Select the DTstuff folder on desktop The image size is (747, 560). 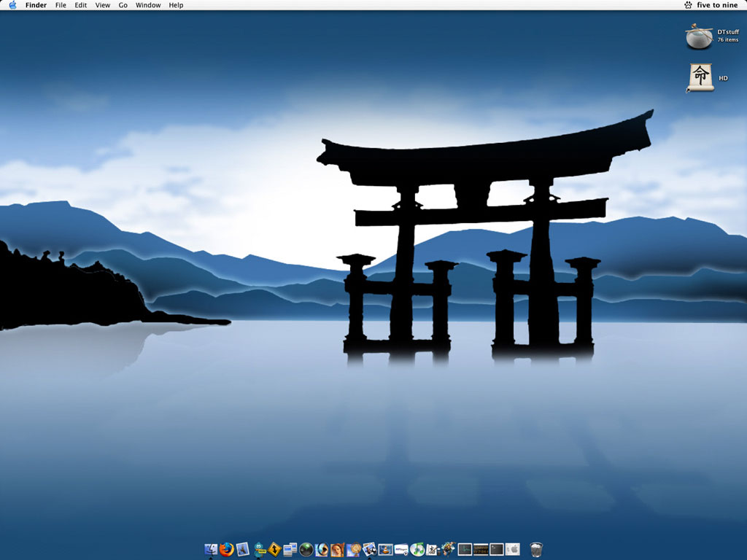click(x=699, y=36)
